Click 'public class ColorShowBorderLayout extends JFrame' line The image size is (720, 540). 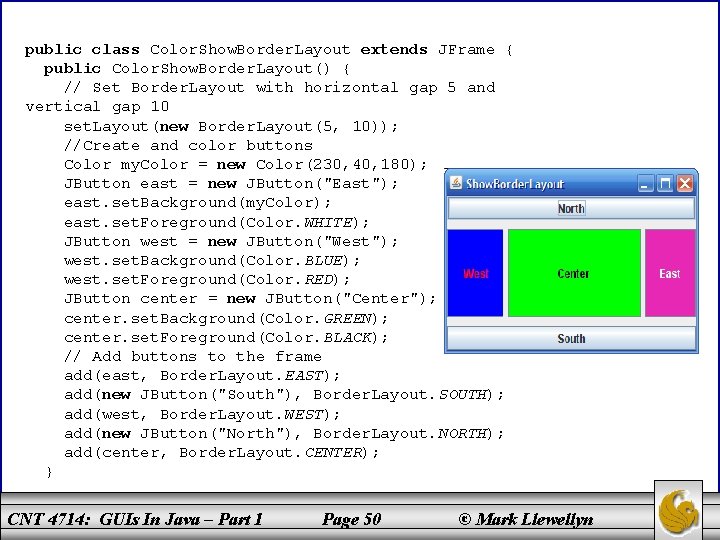tap(269, 50)
